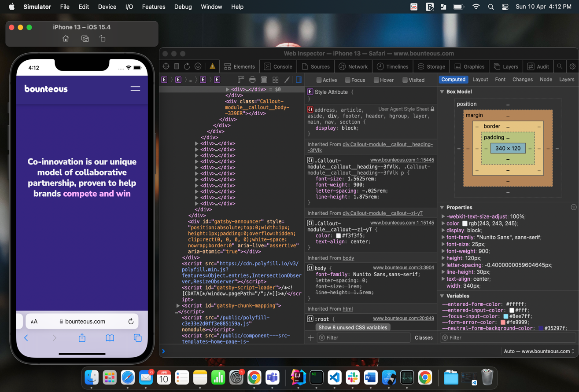This screenshot has height=392, width=579.
Task: Enable the Active pseudo-class checkbox
Action: (x=319, y=80)
